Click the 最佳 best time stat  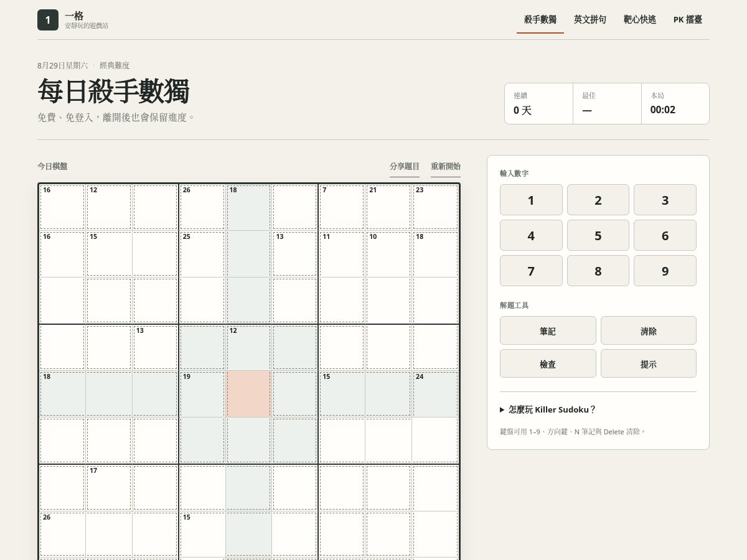pos(607,104)
